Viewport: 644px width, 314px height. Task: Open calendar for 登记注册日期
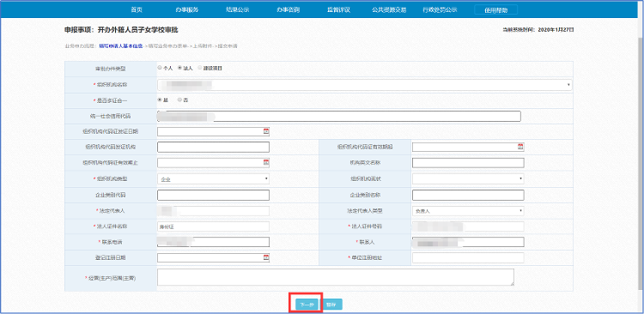tap(265, 257)
